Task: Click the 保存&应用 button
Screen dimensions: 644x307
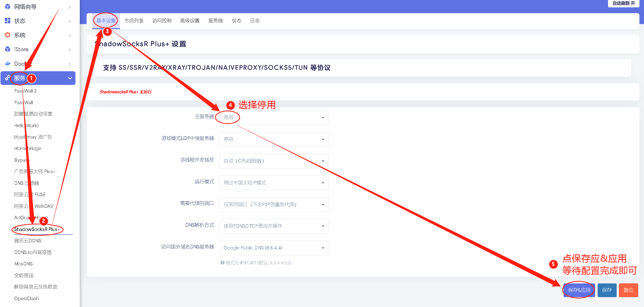Action: (x=579, y=290)
